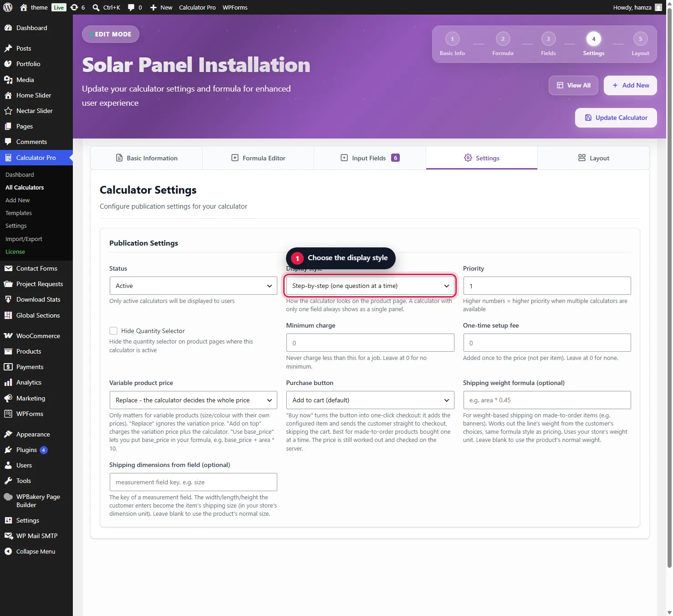Open the Status dropdown showing Active
This screenshot has height=616, width=673.
click(x=194, y=286)
